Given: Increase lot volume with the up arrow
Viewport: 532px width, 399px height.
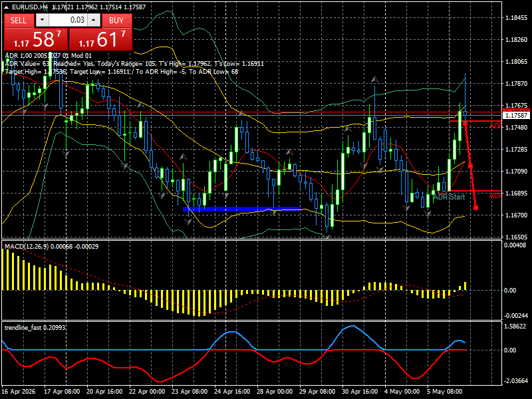Looking at the screenshot, I should [94, 20].
